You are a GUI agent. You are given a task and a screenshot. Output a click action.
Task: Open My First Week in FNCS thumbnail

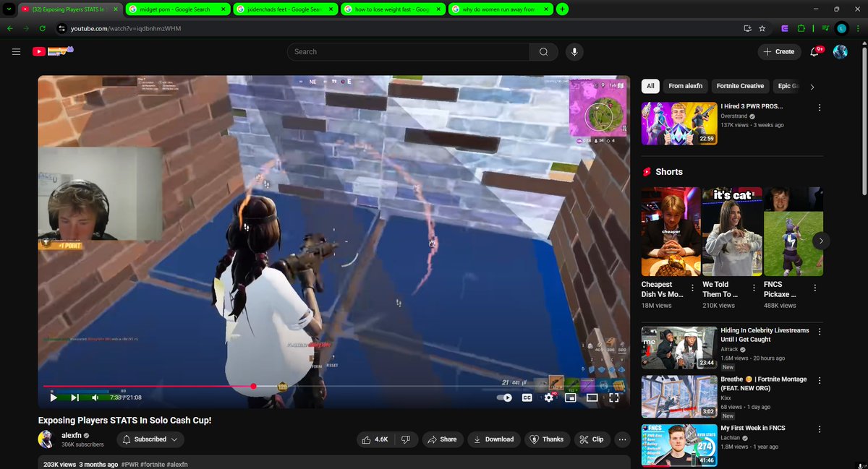click(x=679, y=445)
